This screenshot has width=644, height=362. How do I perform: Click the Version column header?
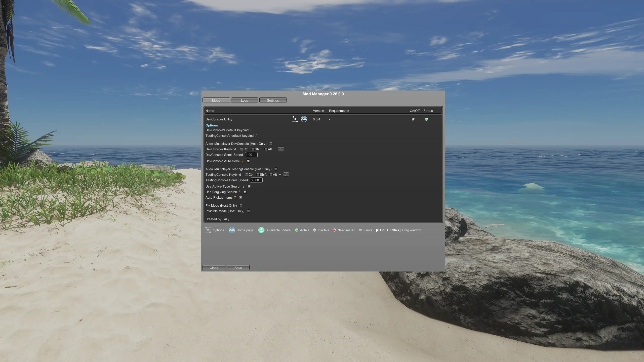(318, 111)
